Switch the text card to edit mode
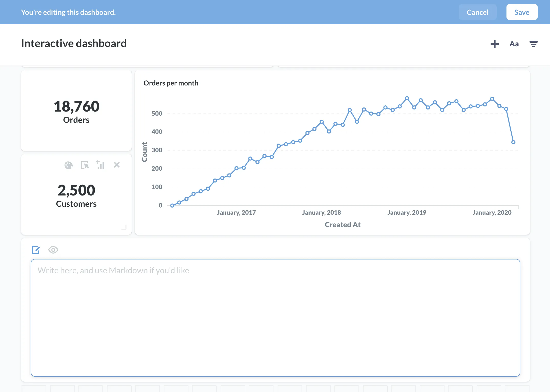The width and height of the screenshot is (550, 392). (x=36, y=250)
